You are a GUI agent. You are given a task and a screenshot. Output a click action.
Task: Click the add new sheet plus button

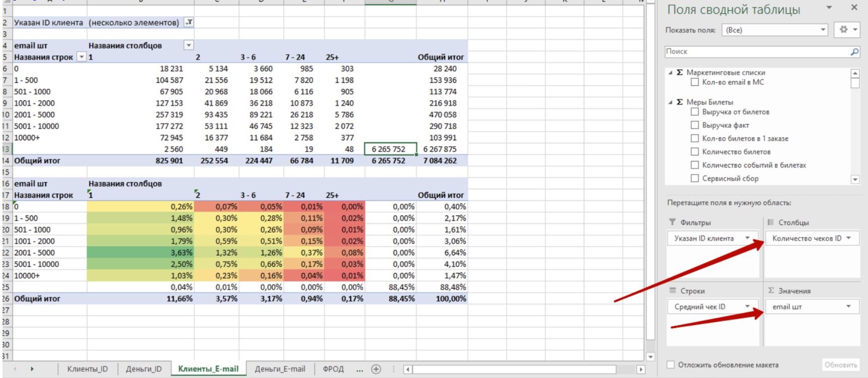376,369
